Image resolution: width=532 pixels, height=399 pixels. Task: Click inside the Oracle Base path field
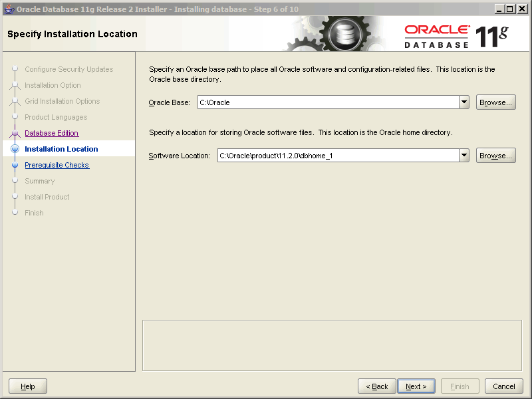[x=328, y=102]
